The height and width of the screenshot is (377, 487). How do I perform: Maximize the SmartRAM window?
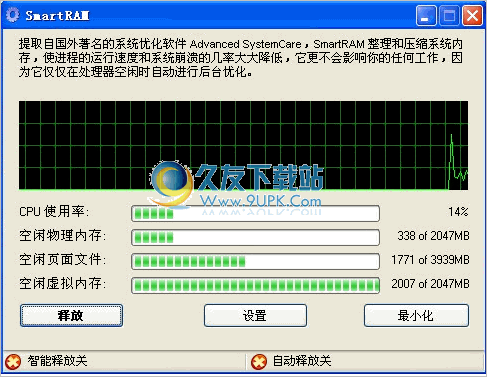(449, 16)
